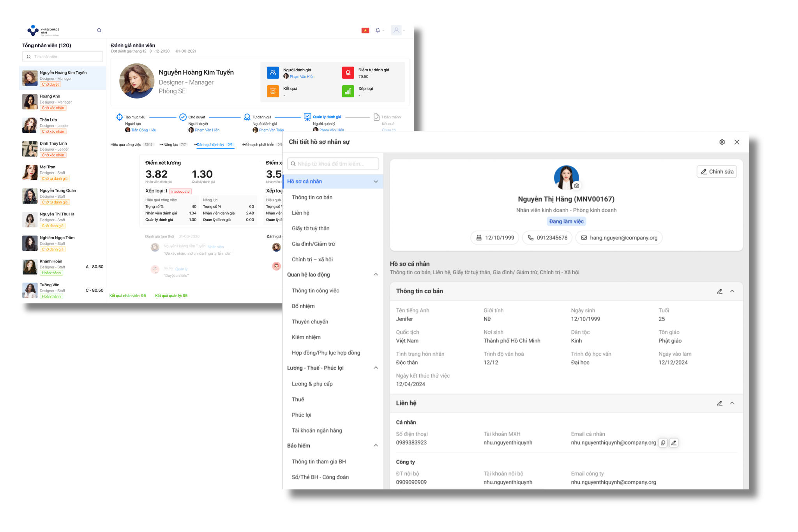Click the Quản lý đánh giá step icon
The image size is (798, 532).
pos(307,117)
